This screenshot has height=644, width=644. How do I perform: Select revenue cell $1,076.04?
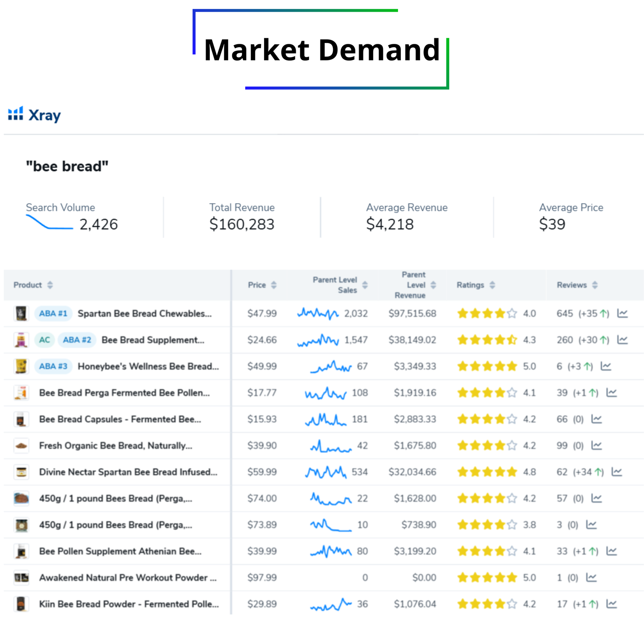tap(415, 604)
